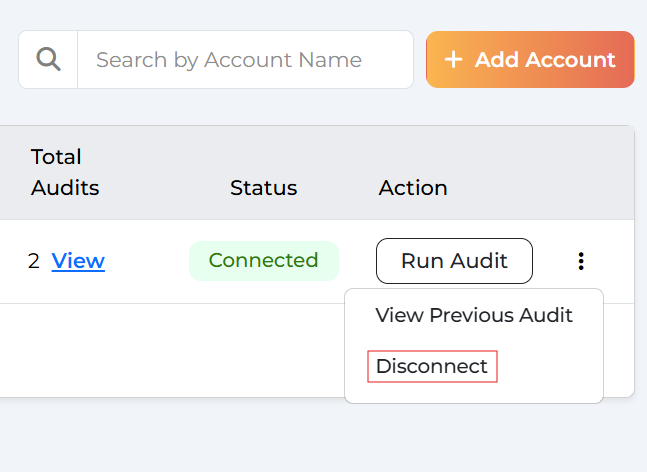Click the Status column header
This screenshot has width=647, height=472.
(263, 188)
